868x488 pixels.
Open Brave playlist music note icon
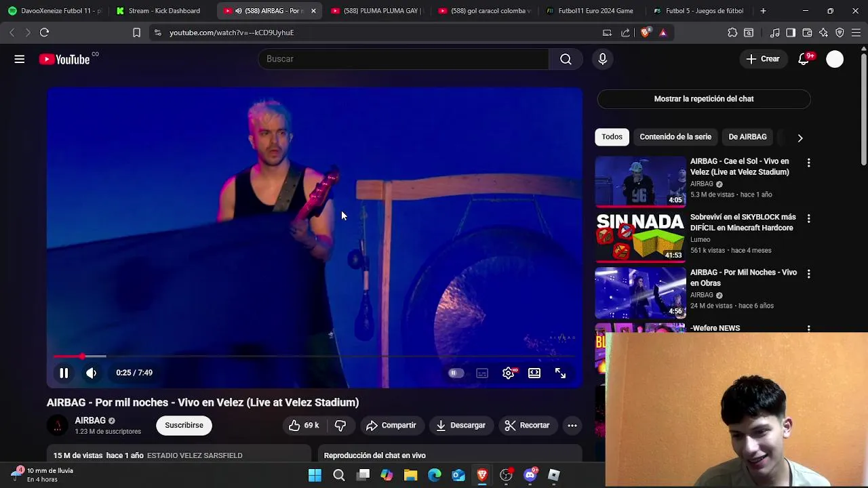774,33
